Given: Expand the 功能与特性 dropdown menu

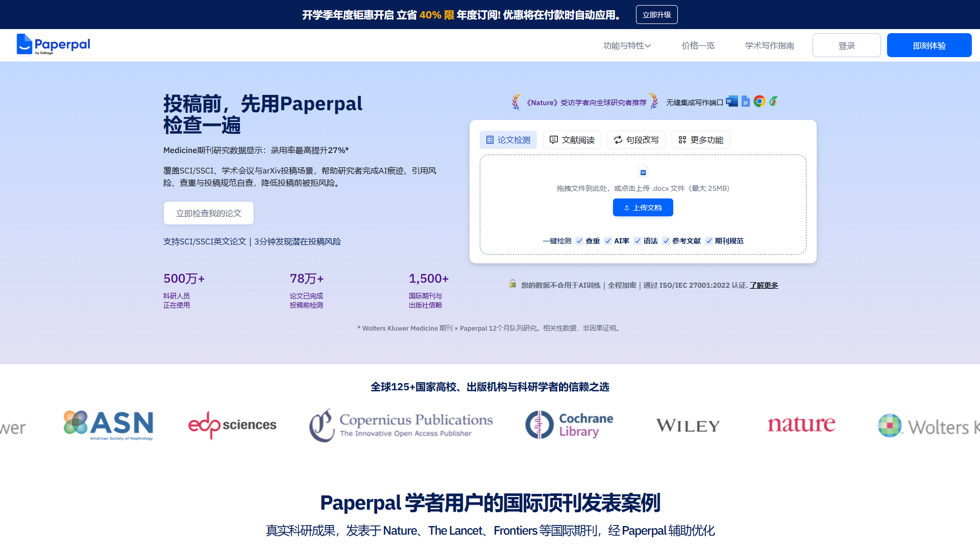Looking at the screenshot, I should coord(627,45).
